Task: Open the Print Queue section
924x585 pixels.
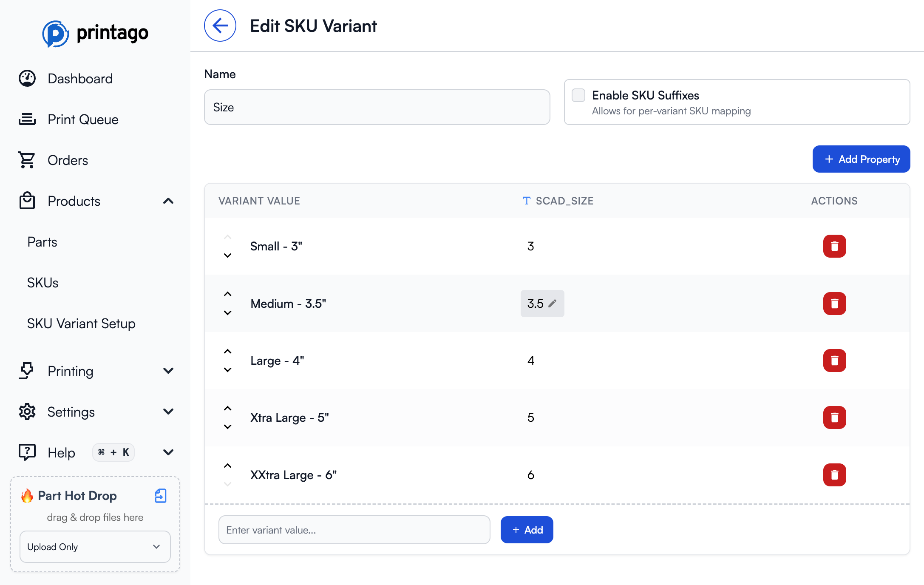Action: tap(83, 119)
